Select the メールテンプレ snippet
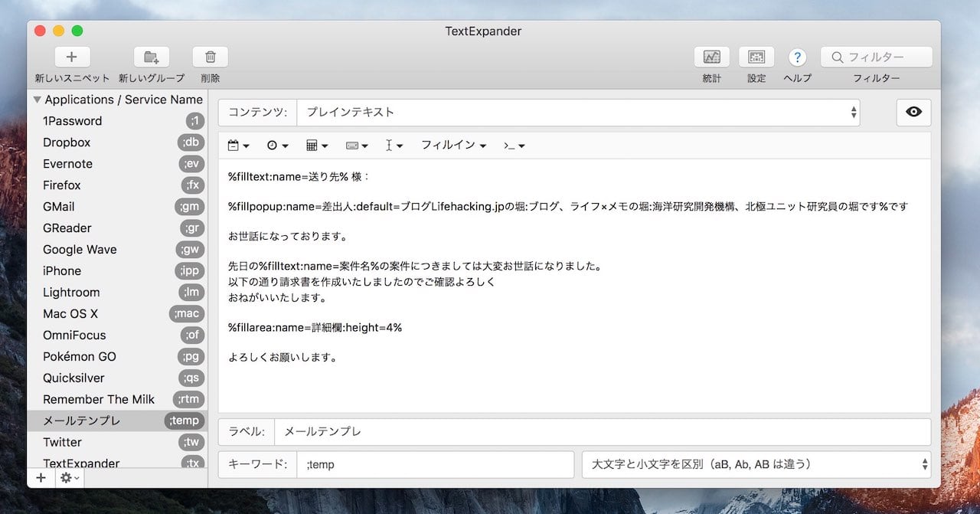This screenshot has height=514, width=980. pyautogui.click(x=117, y=421)
